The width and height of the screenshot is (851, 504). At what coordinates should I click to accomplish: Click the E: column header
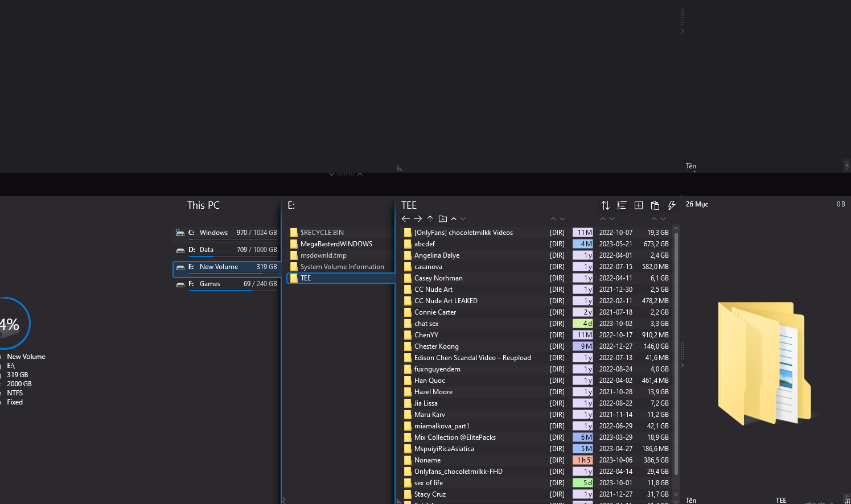[x=291, y=205]
